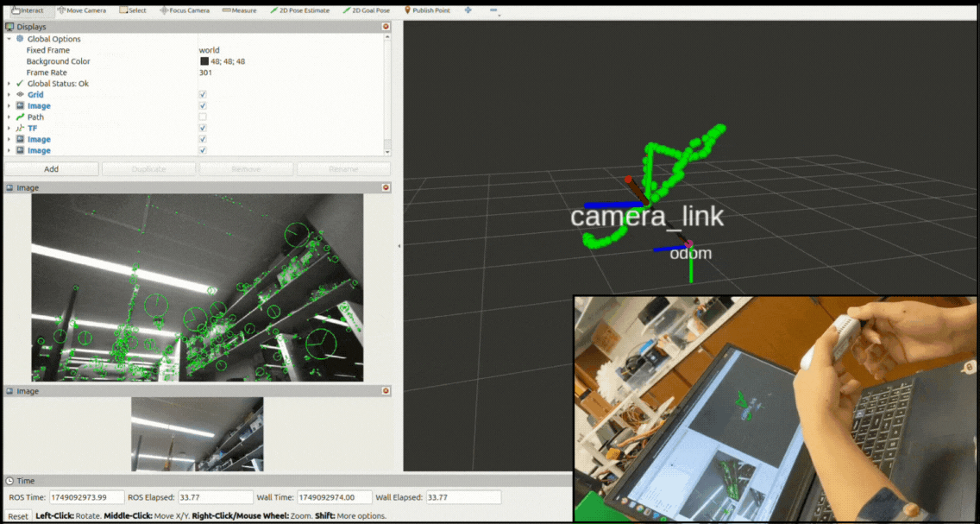980x524 pixels.
Task: Activate the Measure tool
Action: [239, 10]
